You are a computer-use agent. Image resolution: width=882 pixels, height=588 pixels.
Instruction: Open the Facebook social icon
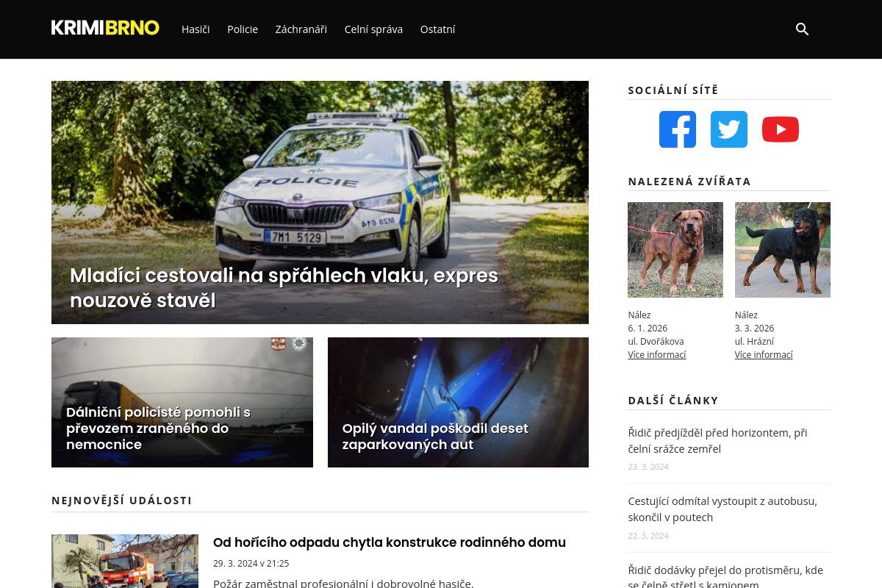678,129
